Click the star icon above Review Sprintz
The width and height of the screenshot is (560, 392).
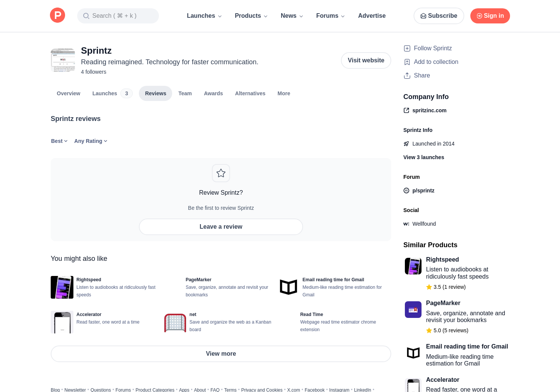click(221, 173)
